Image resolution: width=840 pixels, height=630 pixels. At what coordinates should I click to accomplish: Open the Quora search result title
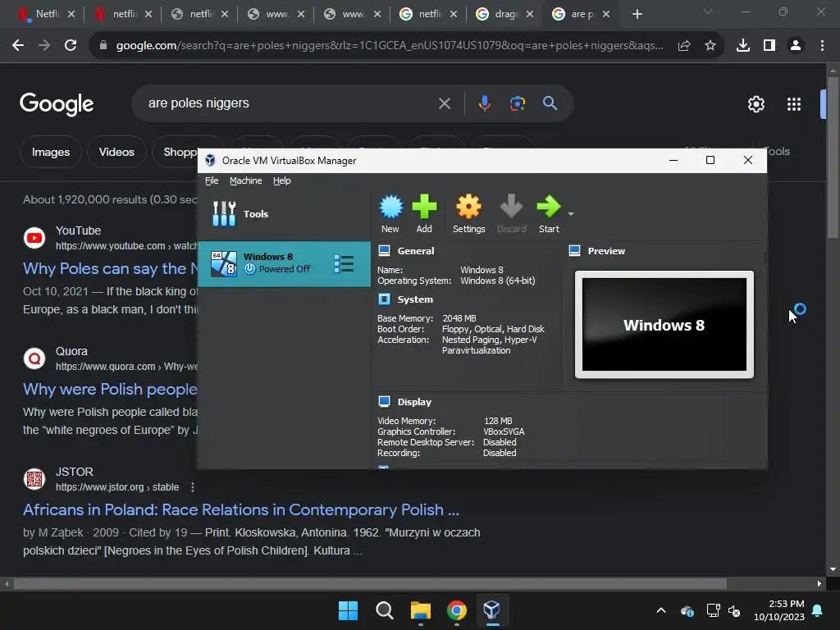tap(111, 389)
